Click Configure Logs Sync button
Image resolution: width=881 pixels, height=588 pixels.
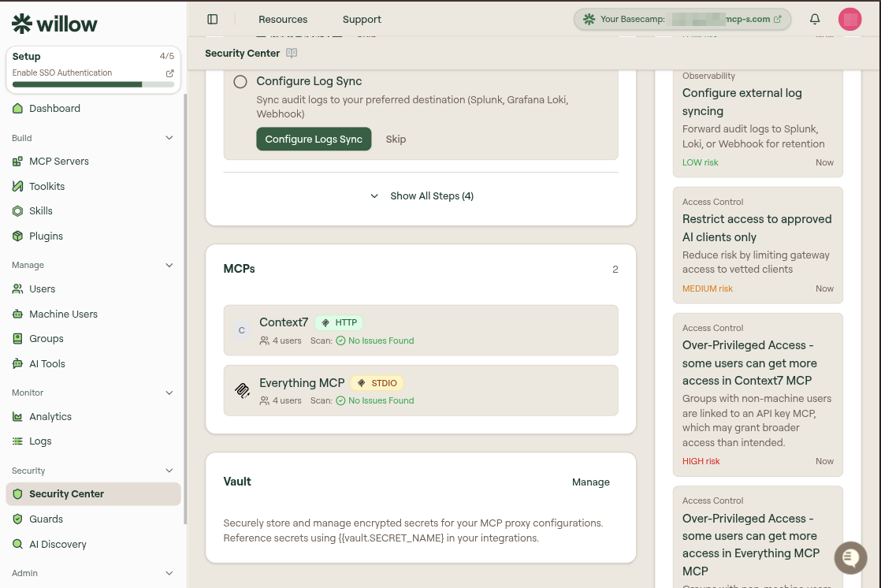tap(314, 139)
